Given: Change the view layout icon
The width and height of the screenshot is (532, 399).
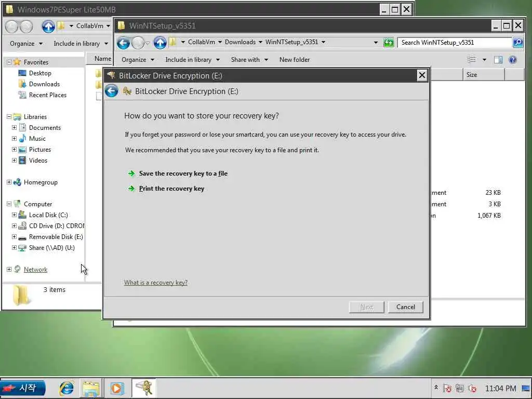Looking at the screenshot, I should coord(471,60).
